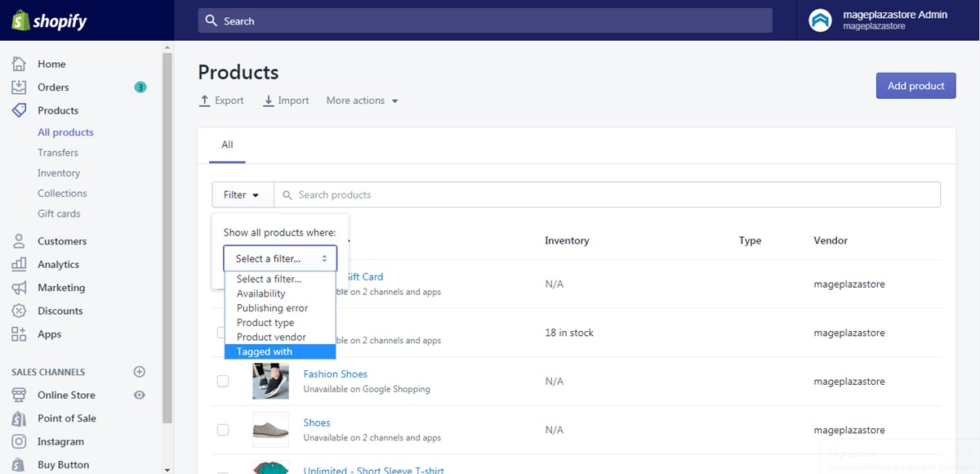Open Home via its house icon
The width and height of the screenshot is (980, 474).
(19, 64)
